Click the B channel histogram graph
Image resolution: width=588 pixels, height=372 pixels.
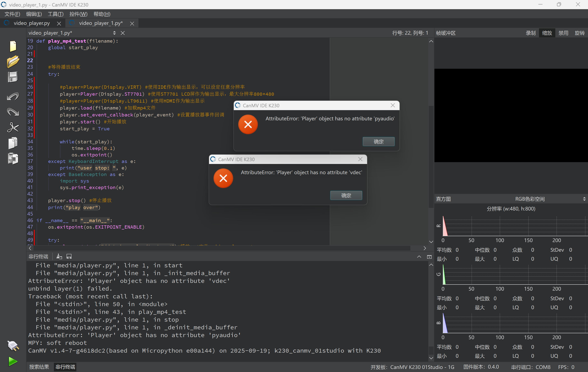click(515, 323)
